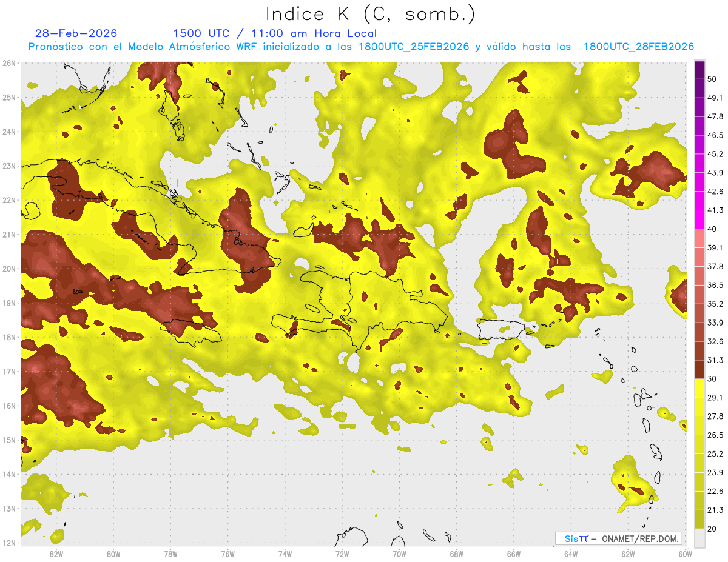Click the '46.5' colorbar label
The width and height of the screenshot is (728, 562).
(x=715, y=135)
